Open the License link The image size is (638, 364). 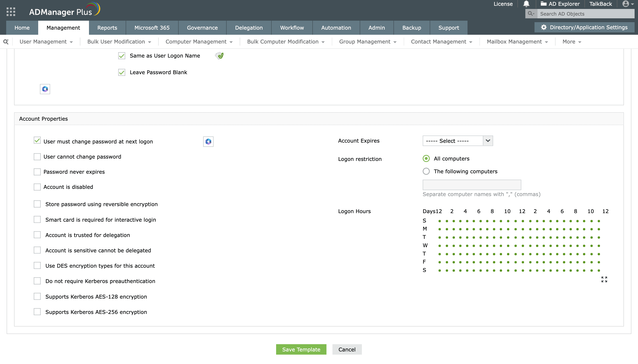tap(503, 4)
